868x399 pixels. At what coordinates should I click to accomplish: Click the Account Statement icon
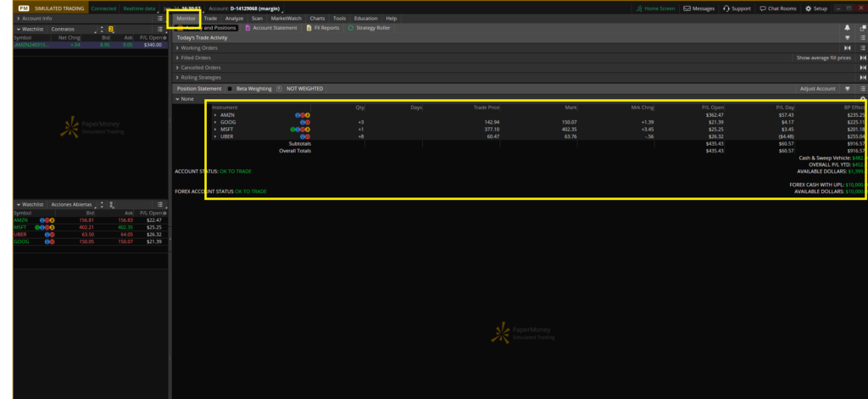coord(248,28)
